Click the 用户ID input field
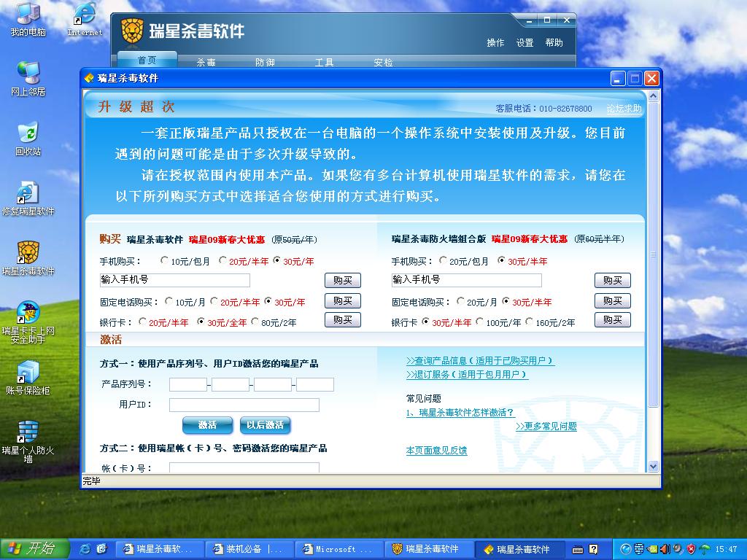 244,405
